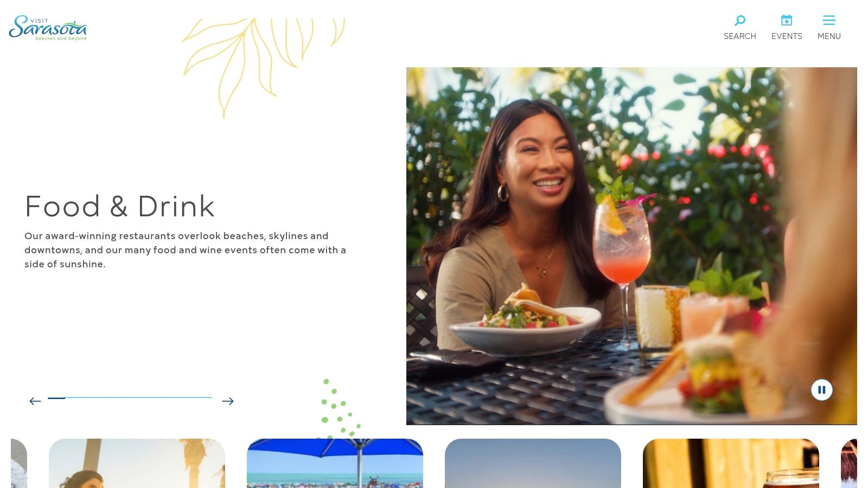The width and height of the screenshot is (868, 488).
Task: Select the blue beach umbrella card
Action: (x=335, y=463)
